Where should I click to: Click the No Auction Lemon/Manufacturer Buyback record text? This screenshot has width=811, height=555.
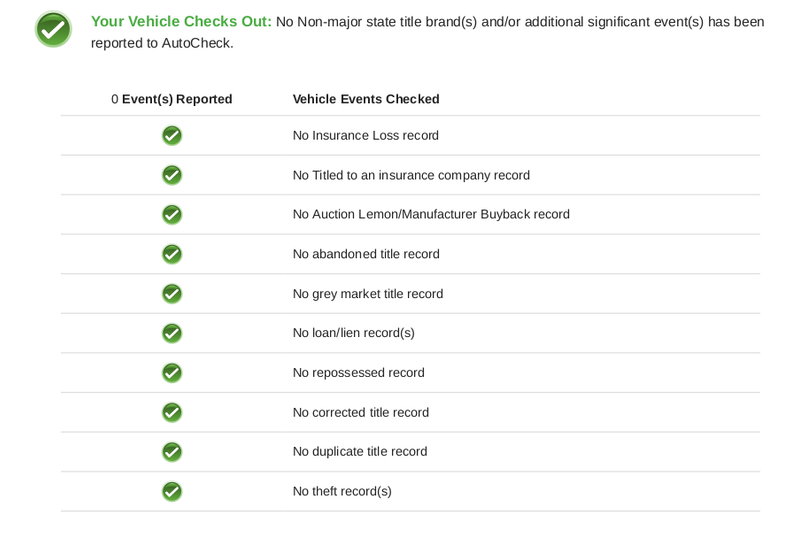[x=431, y=214]
